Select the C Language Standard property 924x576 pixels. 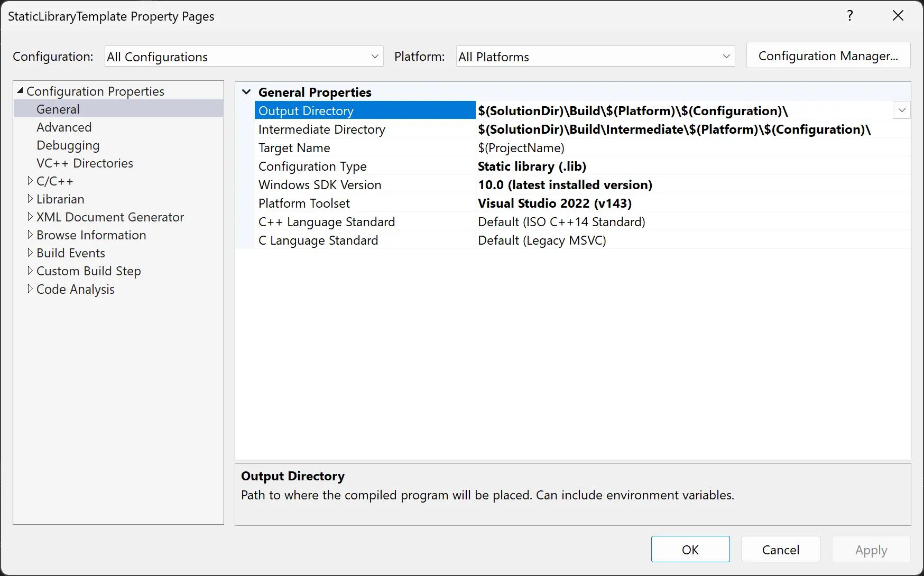pyautogui.click(x=318, y=240)
